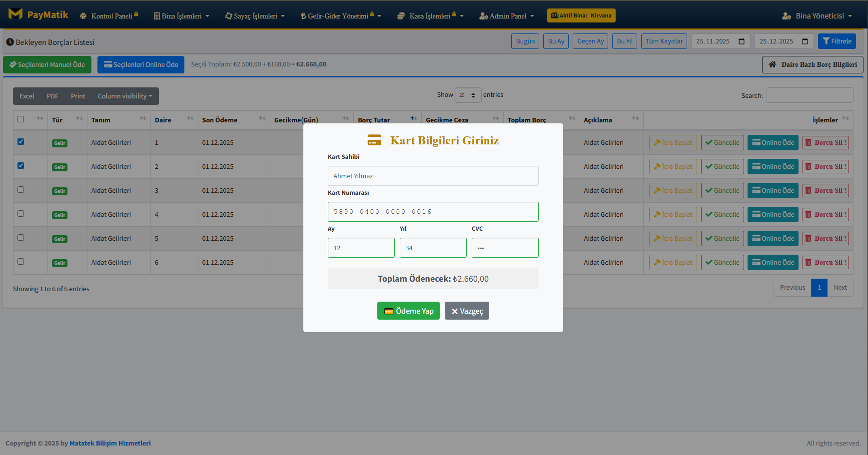This screenshot has width=868, height=455.
Task: Uncheck the checkbox for Daire 1 row
Action: 21,142
